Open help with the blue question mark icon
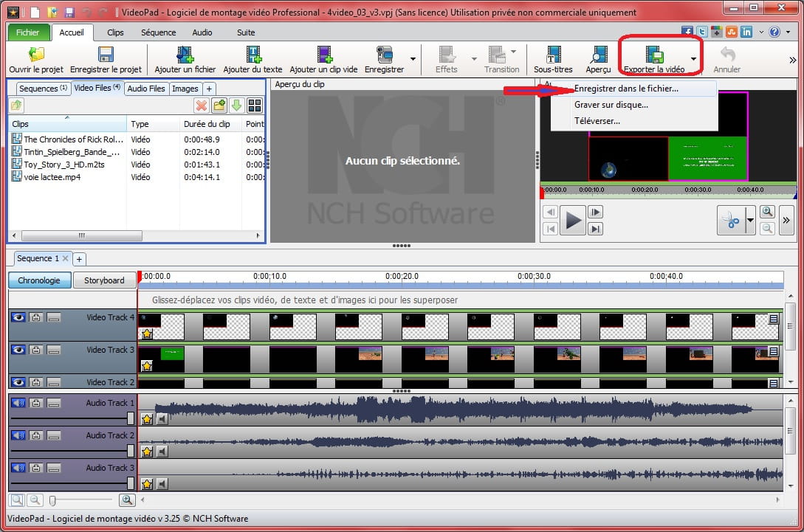The image size is (804, 532). pyautogui.click(x=774, y=32)
